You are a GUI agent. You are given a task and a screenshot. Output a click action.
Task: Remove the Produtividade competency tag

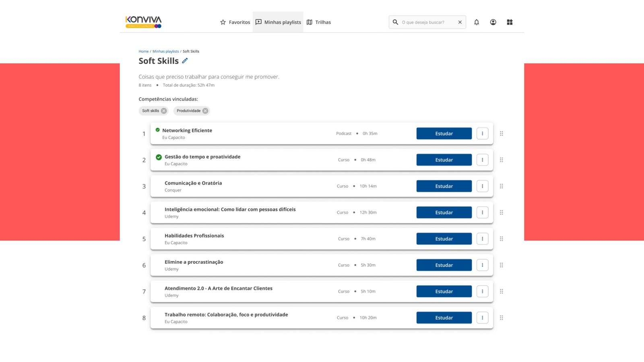click(x=205, y=111)
